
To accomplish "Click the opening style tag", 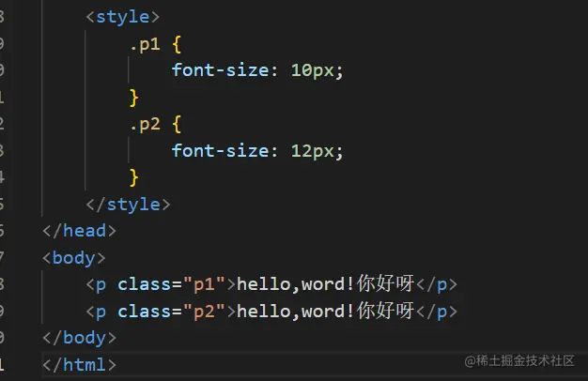I will pos(123,17).
